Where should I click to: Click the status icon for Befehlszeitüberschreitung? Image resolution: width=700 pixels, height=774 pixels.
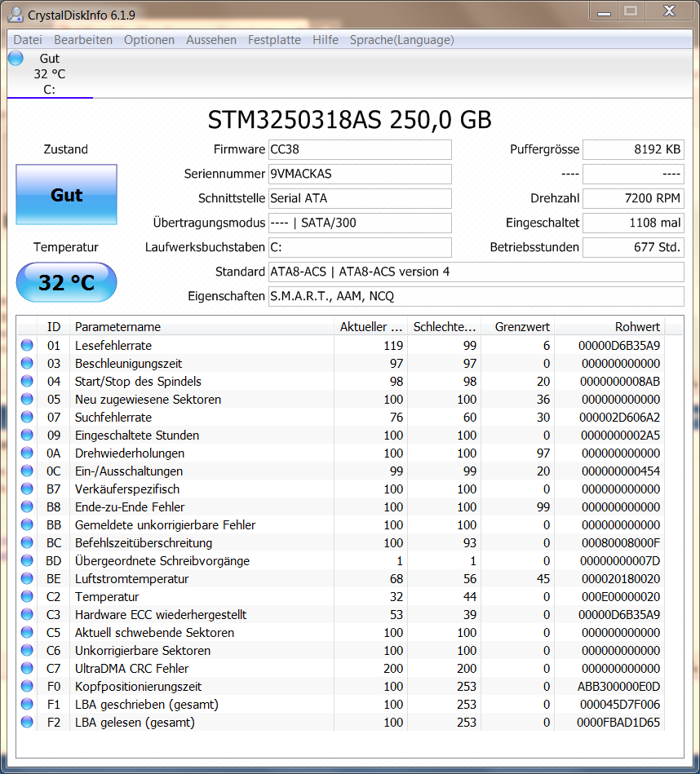point(27,542)
